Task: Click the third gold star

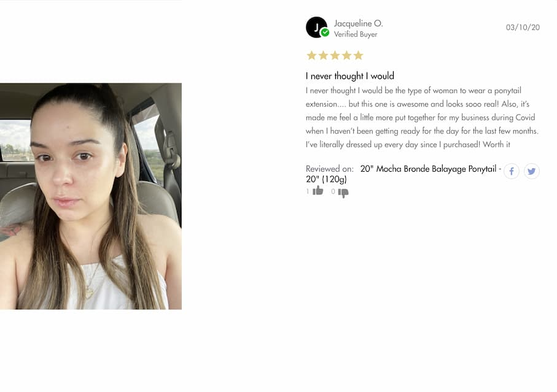Action: 335,55
